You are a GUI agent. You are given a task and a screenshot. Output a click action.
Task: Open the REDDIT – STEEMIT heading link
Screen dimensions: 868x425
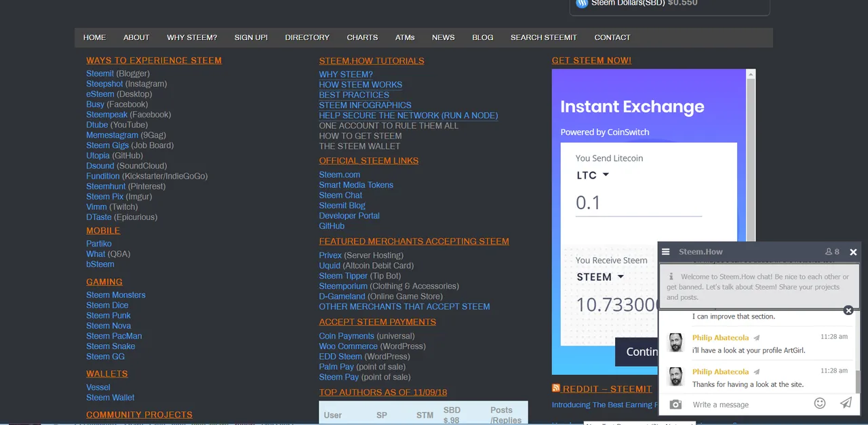pos(607,389)
